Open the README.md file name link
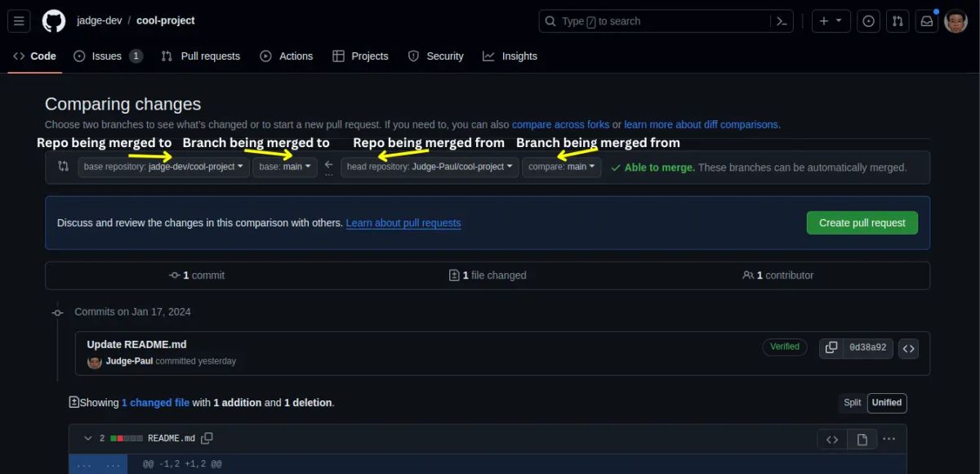Image resolution: width=980 pixels, height=474 pixels. [x=171, y=439]
